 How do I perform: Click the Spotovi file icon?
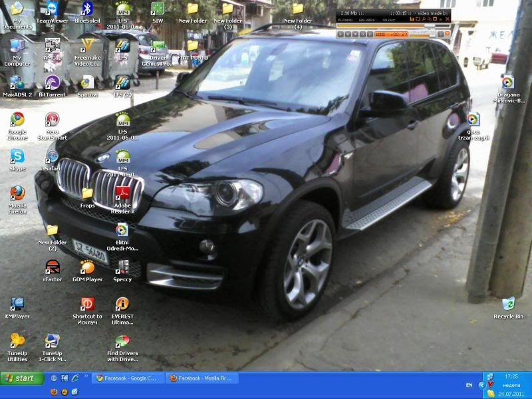tap(87, 87)
